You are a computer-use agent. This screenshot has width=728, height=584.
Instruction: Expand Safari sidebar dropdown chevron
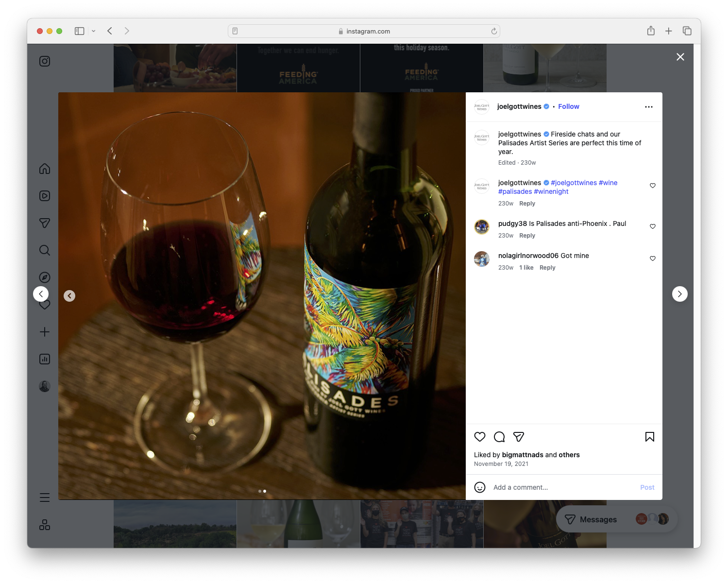click(x=93, y=31)
